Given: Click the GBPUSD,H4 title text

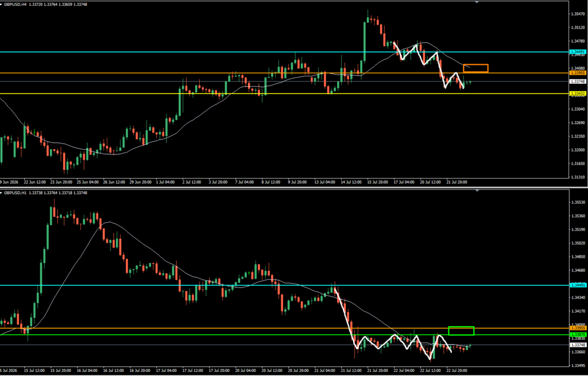Looking at the screenshot, I should (14, 5).
